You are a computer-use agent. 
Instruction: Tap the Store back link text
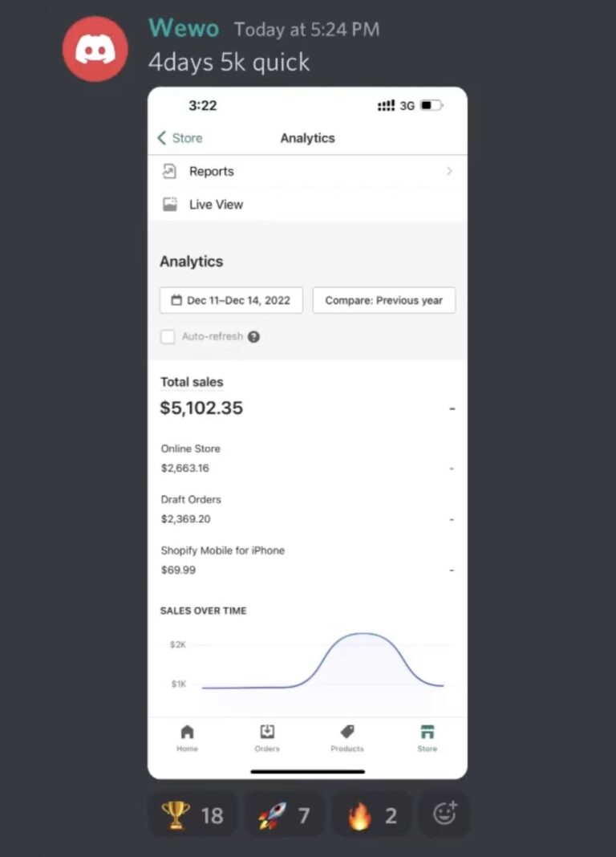pos(188,138)
